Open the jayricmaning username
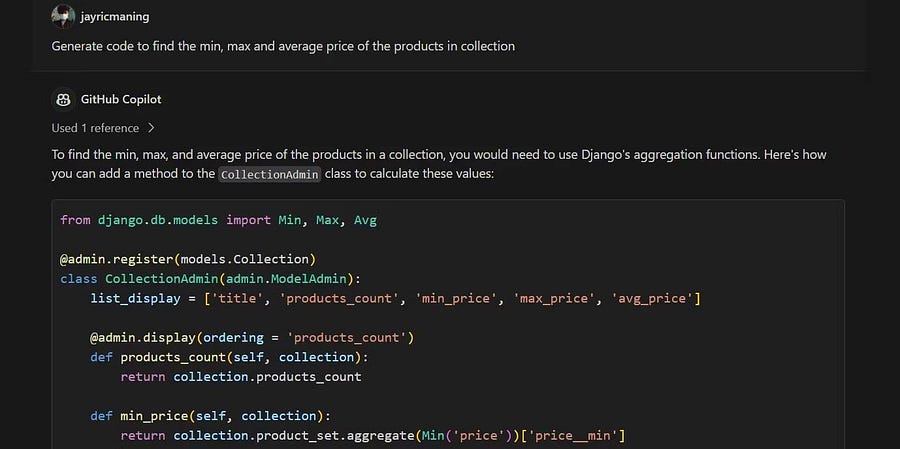This screenshot has height=449, width=900. [x=115, y=17]
